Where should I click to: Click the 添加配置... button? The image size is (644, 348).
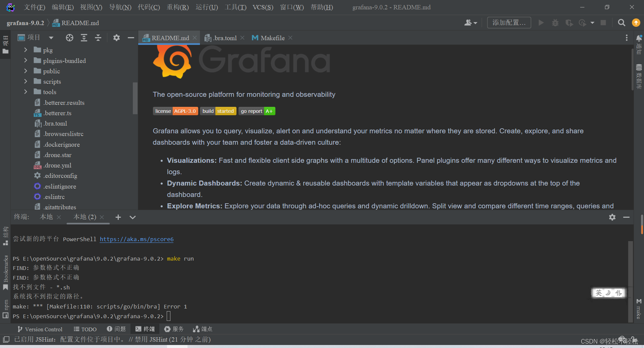[509, 22]
